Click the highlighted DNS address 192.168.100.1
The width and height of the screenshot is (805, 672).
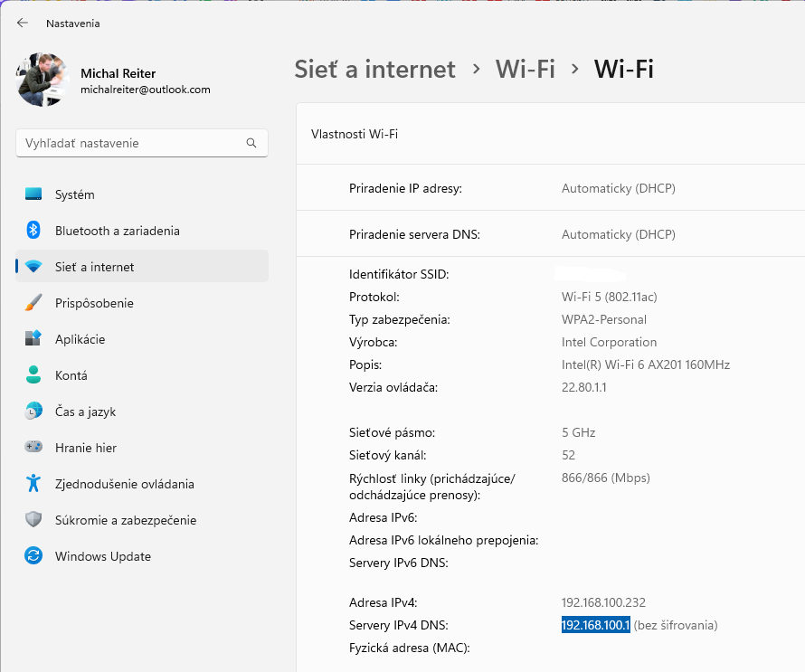tap(595, 625)
